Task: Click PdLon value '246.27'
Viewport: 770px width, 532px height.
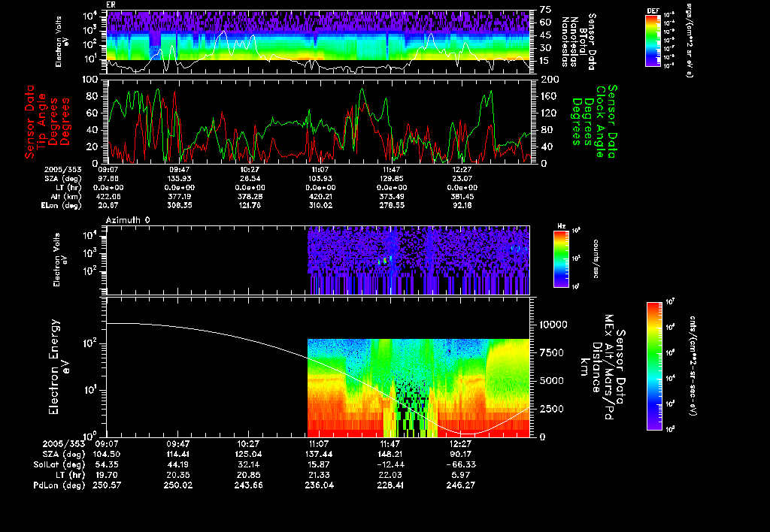Action: (460, 485)
